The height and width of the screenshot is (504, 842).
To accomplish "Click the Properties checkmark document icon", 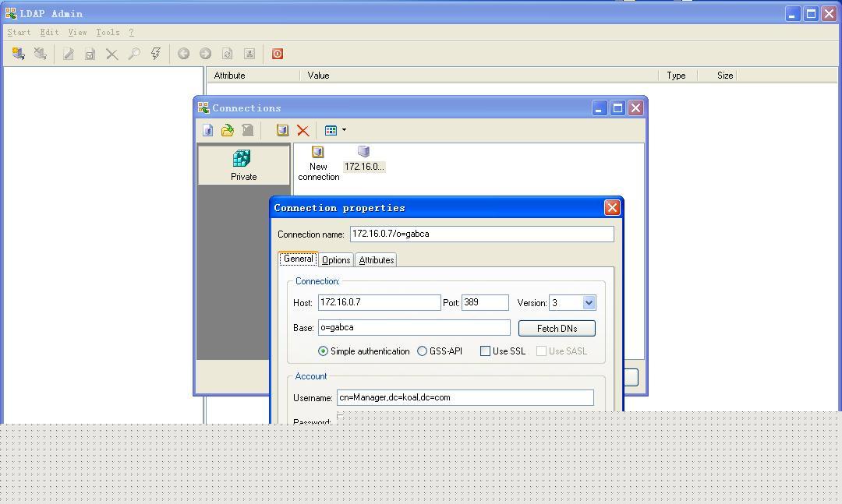I will coord(90,54).
